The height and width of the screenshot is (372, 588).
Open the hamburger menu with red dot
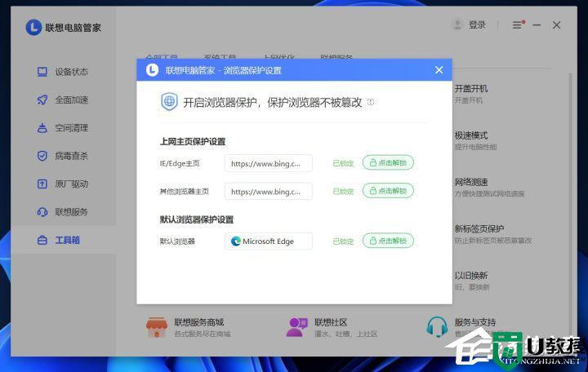click(x=519, y=24)
